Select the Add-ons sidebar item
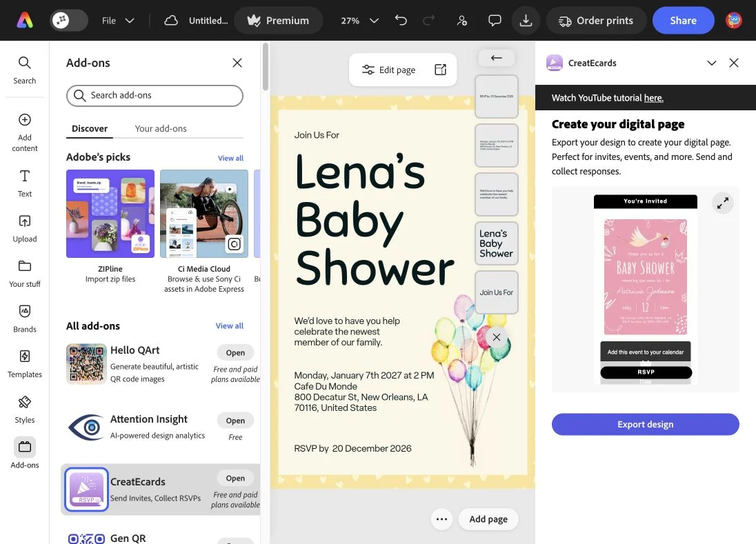 pos(25,454)
